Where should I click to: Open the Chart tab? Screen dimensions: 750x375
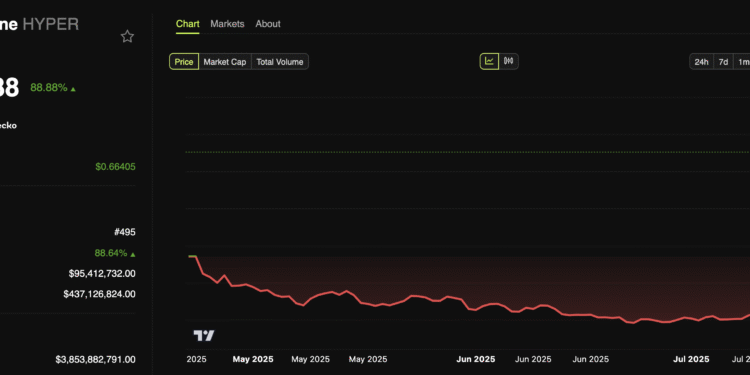(188, 24)
